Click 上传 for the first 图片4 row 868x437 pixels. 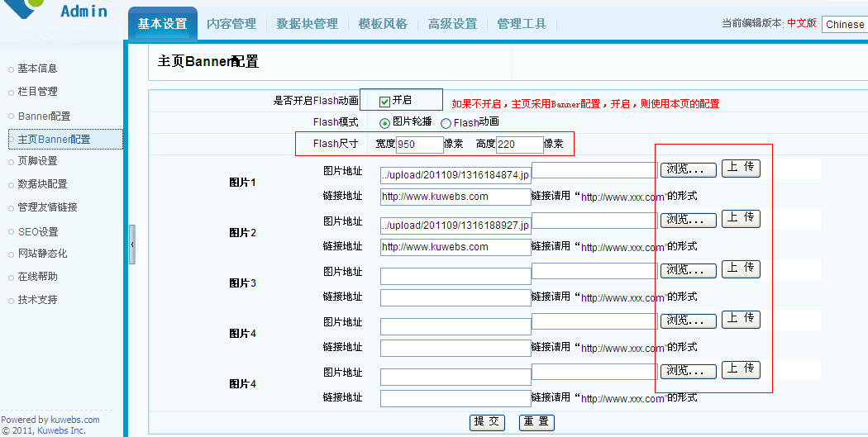(741, 319)
